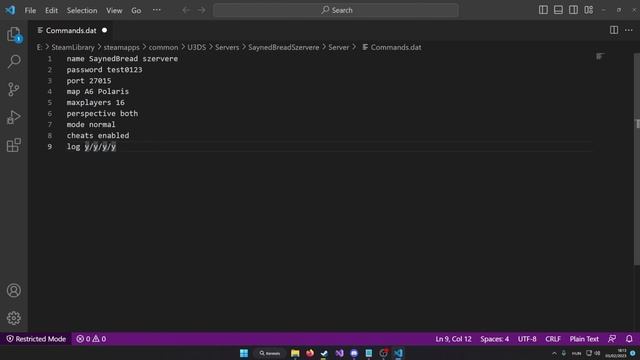Open the Commands.dat breadcrumb
The width and height of the screenshot is (640, 360).
[x=392, y=47]
